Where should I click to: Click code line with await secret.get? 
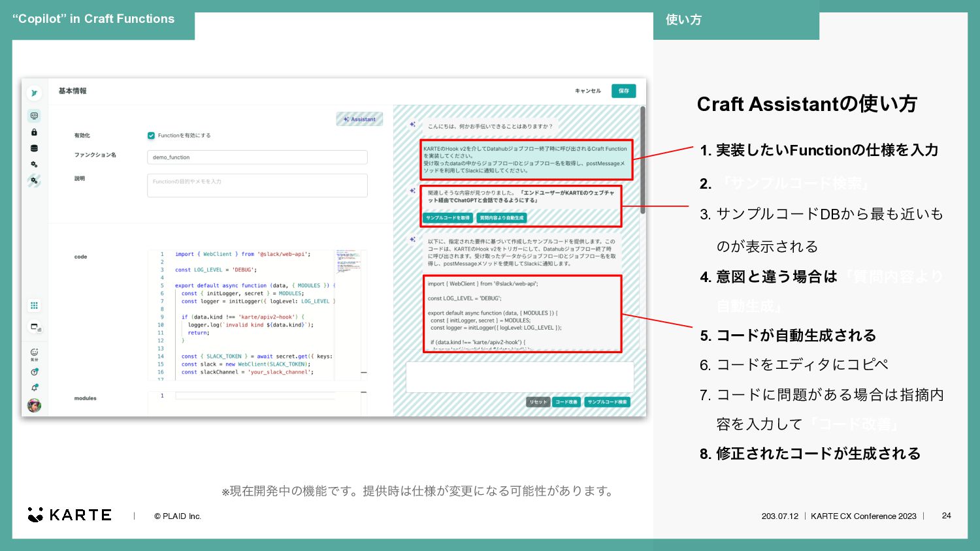[x=257, y=356]
